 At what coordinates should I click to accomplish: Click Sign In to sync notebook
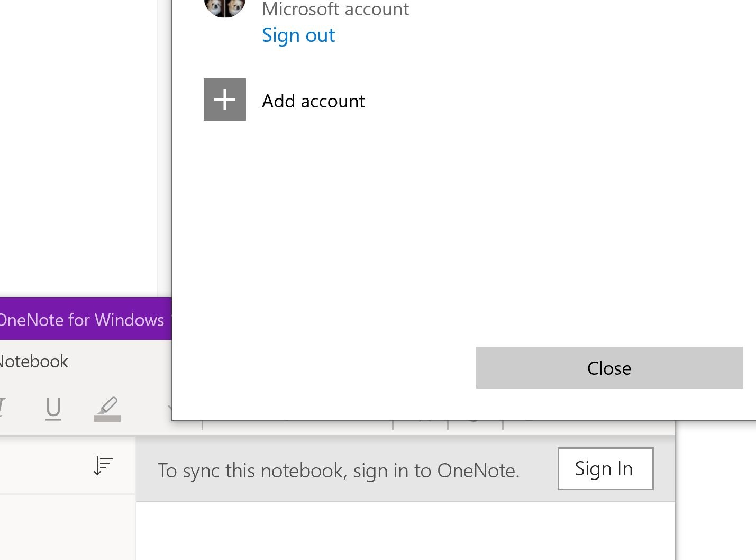click(605, 468)
